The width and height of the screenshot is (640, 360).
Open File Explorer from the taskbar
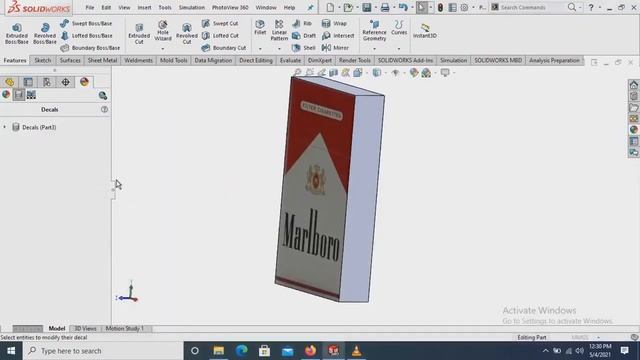point(219,351)
